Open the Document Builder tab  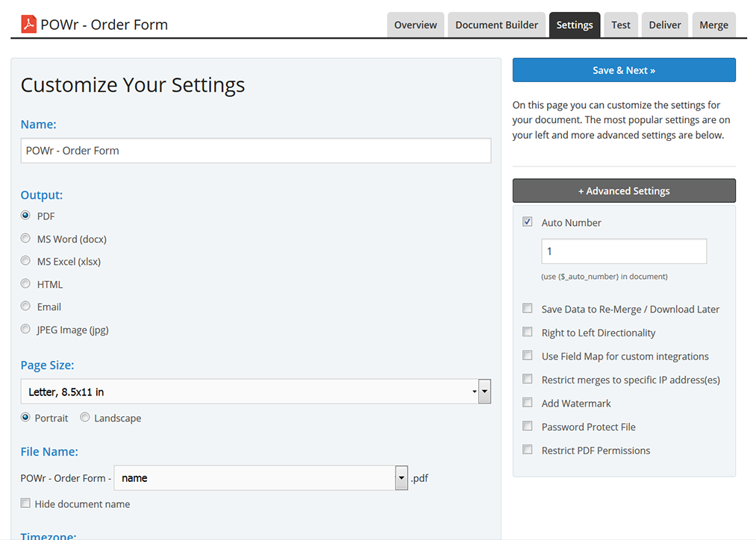pyautogui.click(x=496, y=25)
